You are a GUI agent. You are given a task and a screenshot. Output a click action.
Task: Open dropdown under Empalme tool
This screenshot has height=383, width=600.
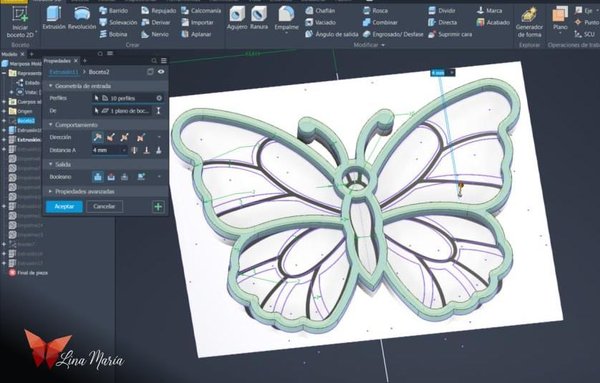287,33
